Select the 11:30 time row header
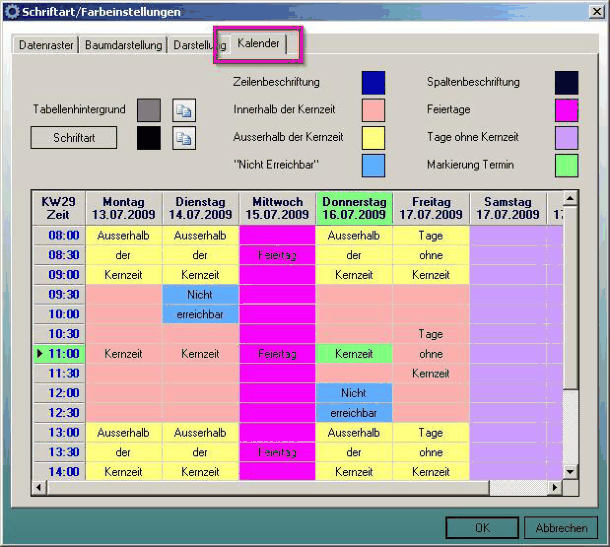The width and height of the screenshot is (610, 547). coord(59,373)
